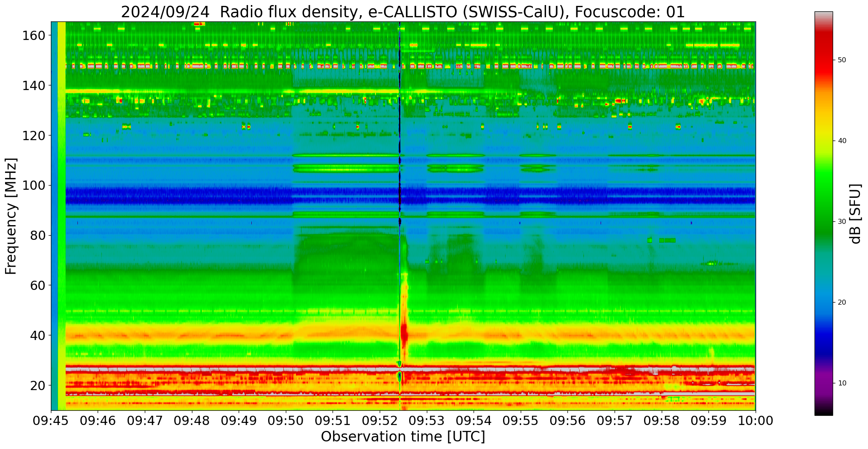This screenshot has height=449, width=868.
Task: Click the 09:48 time tick label
Action: pos(192,421)
